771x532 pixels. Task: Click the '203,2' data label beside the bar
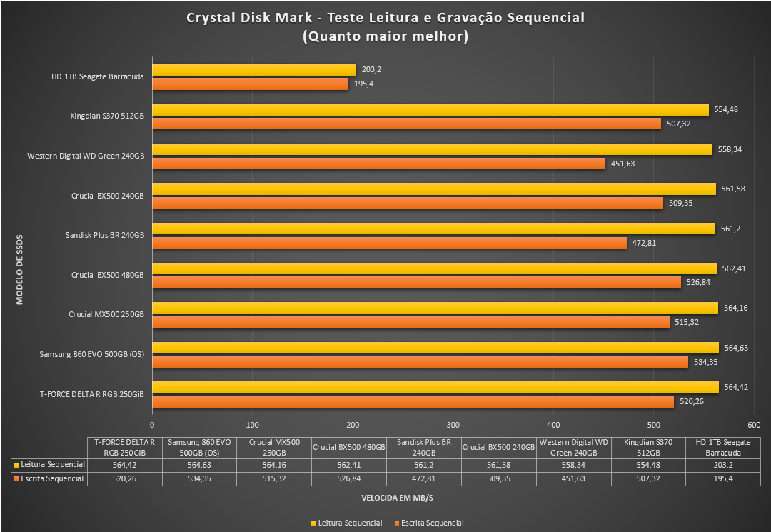(371, 69)
